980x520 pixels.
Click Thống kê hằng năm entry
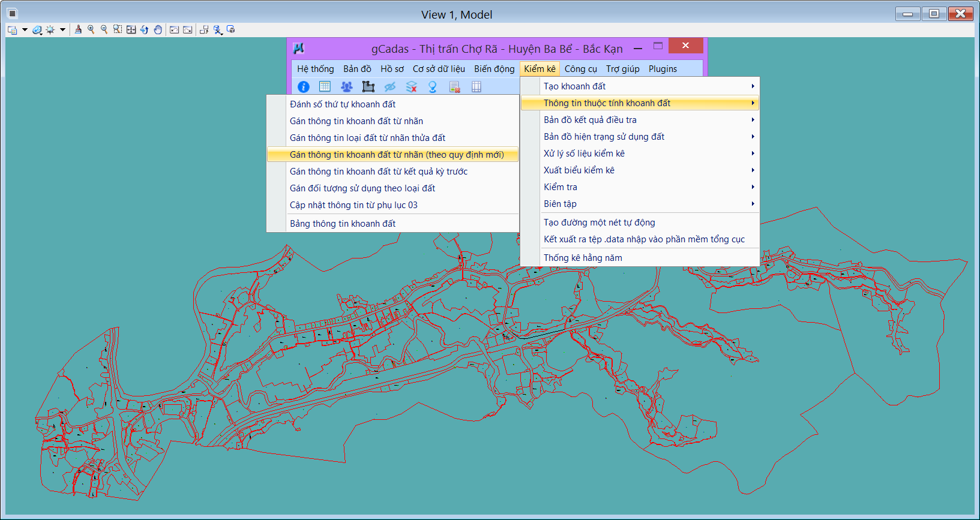pos(583,258)
